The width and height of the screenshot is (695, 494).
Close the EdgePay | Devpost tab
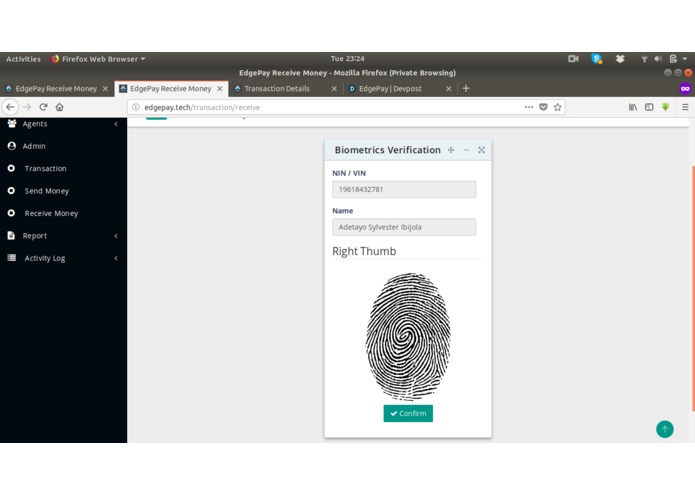pos(449,89)
